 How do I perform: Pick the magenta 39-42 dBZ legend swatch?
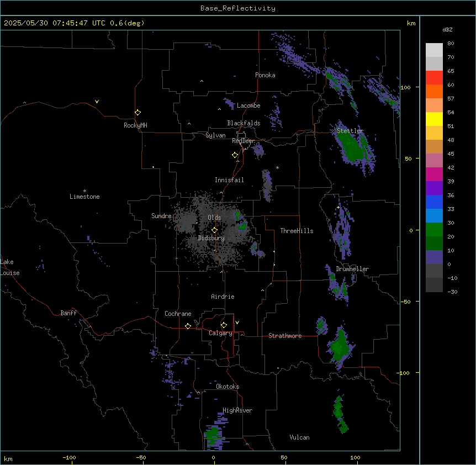click(434, 174)
